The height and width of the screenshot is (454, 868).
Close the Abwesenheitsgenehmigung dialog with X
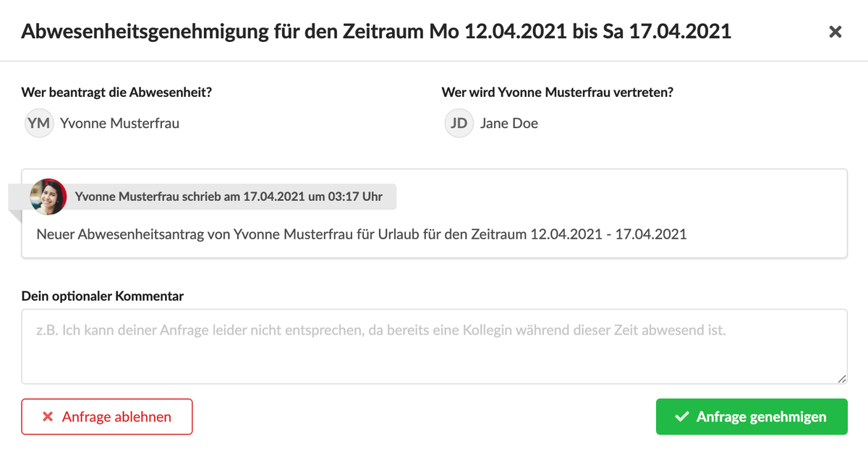pyautogui.click(x=835, y=32)
